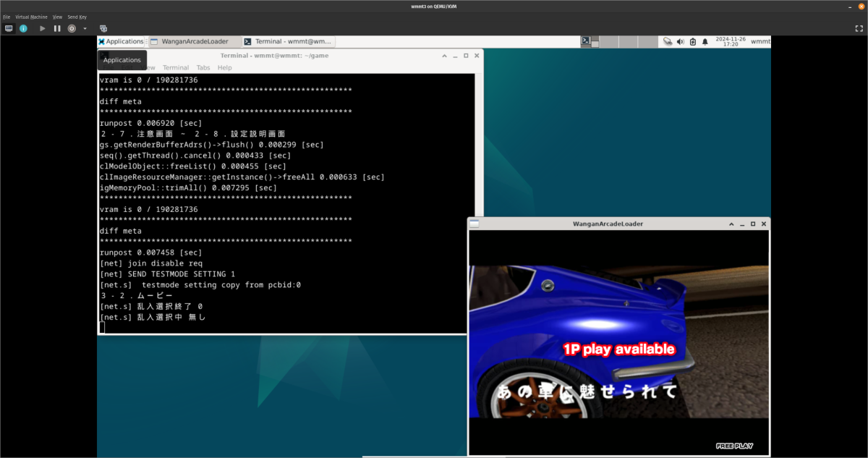Close the Terminal window
868x458 pixels.
tap(477, 56)
